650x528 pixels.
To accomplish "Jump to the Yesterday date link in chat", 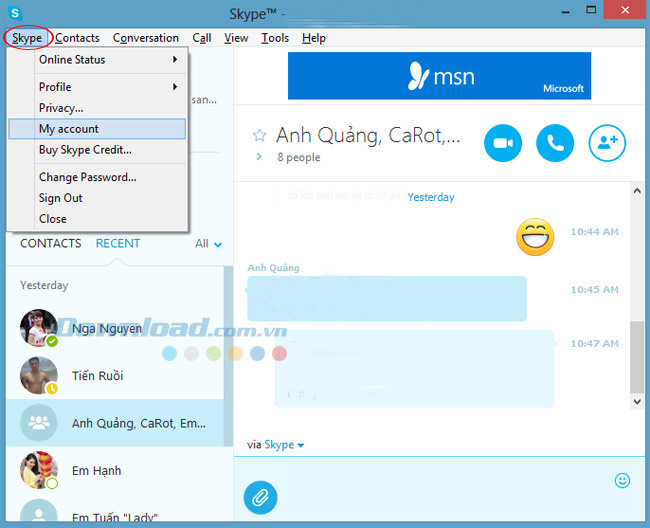I will coord(431,197).
